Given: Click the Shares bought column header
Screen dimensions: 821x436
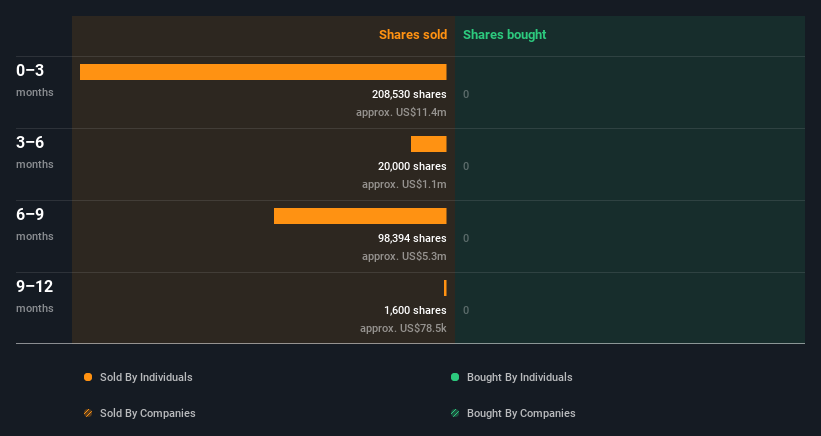Looking at the screenshot, I should tap(504, 35).
